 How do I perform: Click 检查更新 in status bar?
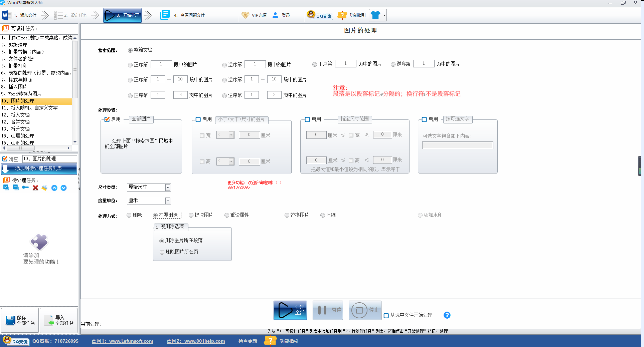coord(248,341)
